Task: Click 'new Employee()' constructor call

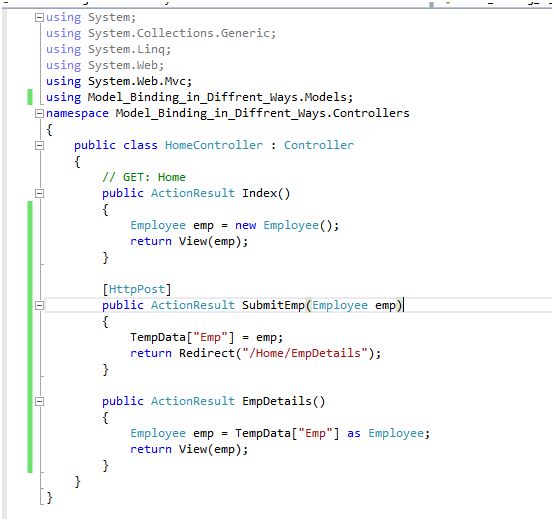Action: pos(284,225)
